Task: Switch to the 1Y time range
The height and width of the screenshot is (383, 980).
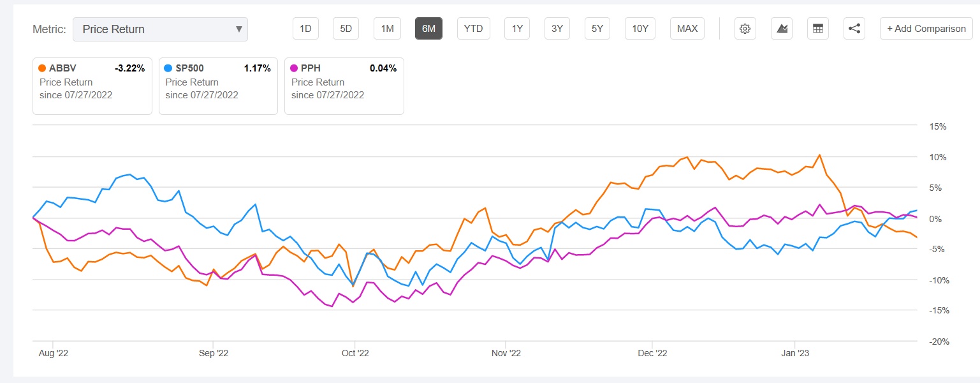Action: pyautogui.click(x=517, y=29)
